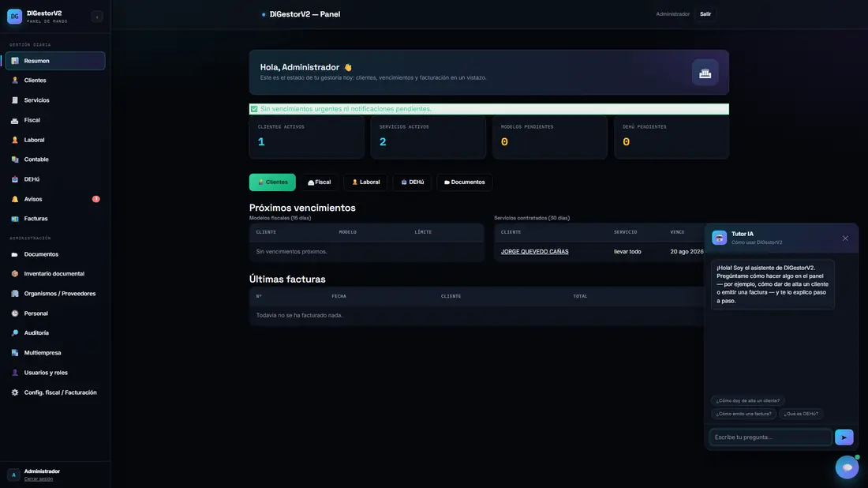The height and width of the screenshot is (488, 868).
Task: Open the Avisos bell icon
Action: pos(15,200)
